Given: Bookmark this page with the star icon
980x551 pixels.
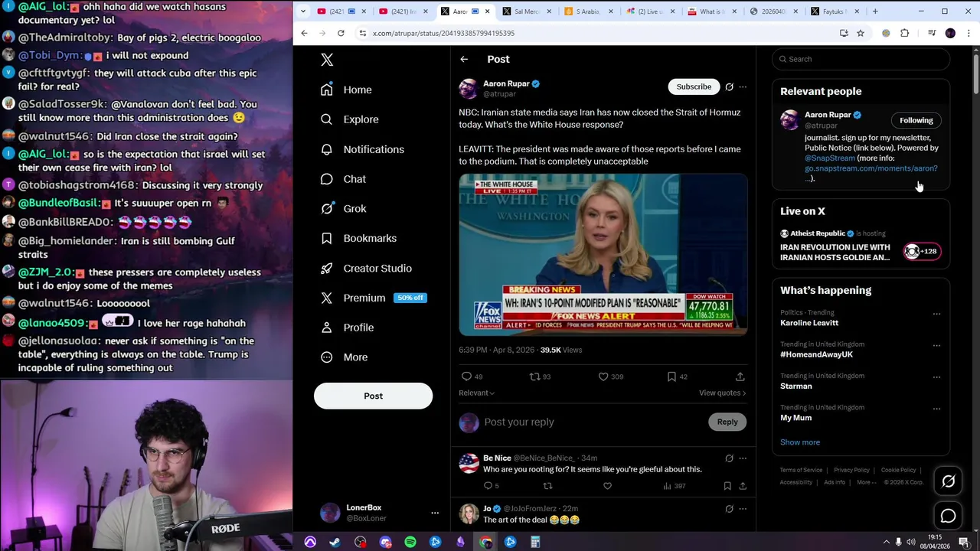Looking at the screenshot, I should 861,33.
